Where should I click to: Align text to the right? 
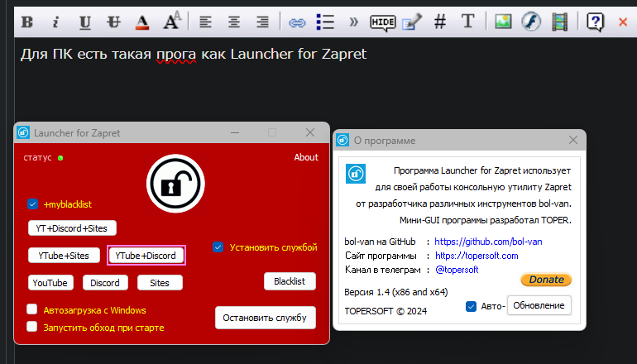point(262,22)
